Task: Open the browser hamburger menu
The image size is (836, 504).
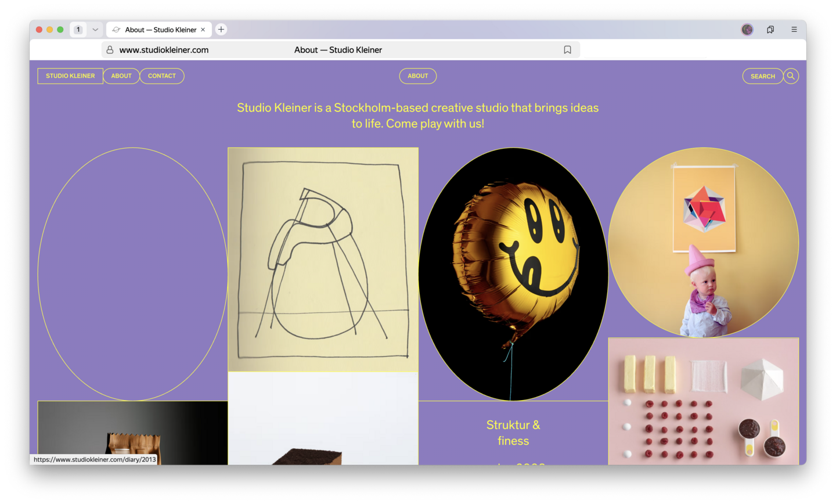Action: click(x=794, y=30)
